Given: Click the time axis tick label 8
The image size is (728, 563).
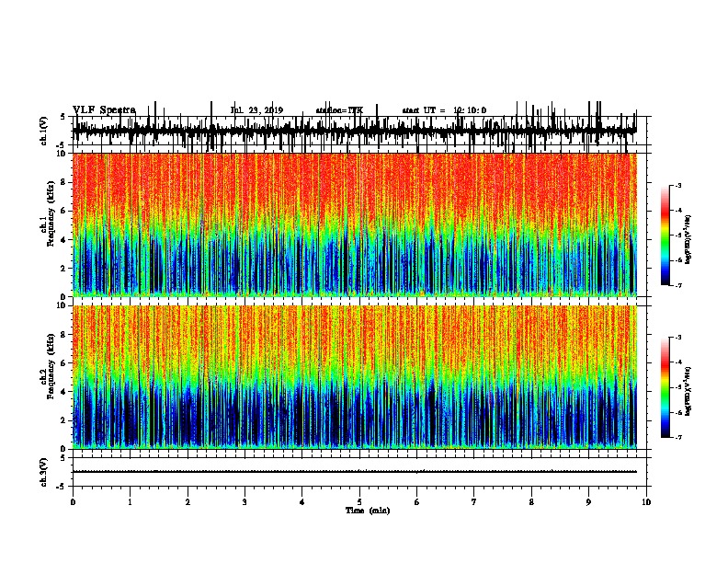Looking at the screenshot, I should click(x=531, y=502).
